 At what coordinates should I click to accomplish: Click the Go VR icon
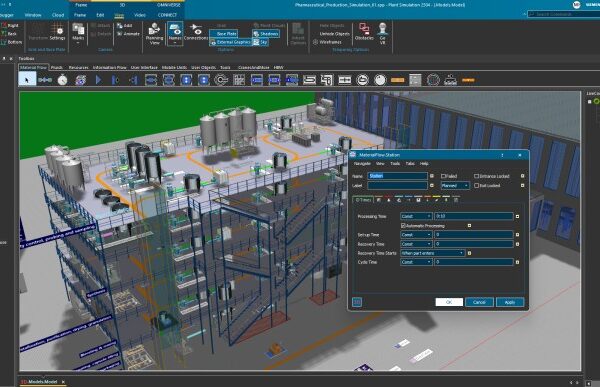(x=382, y=33)
